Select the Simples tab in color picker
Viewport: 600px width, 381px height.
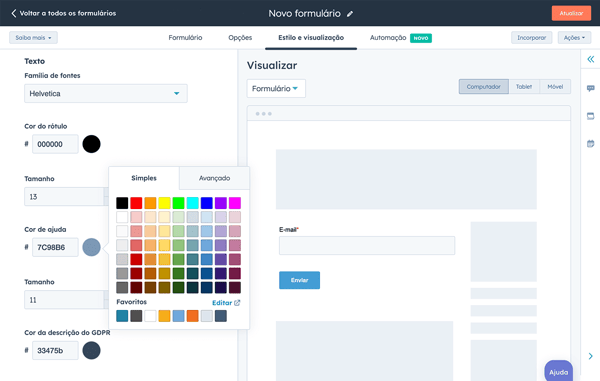[x=144, y=178]
